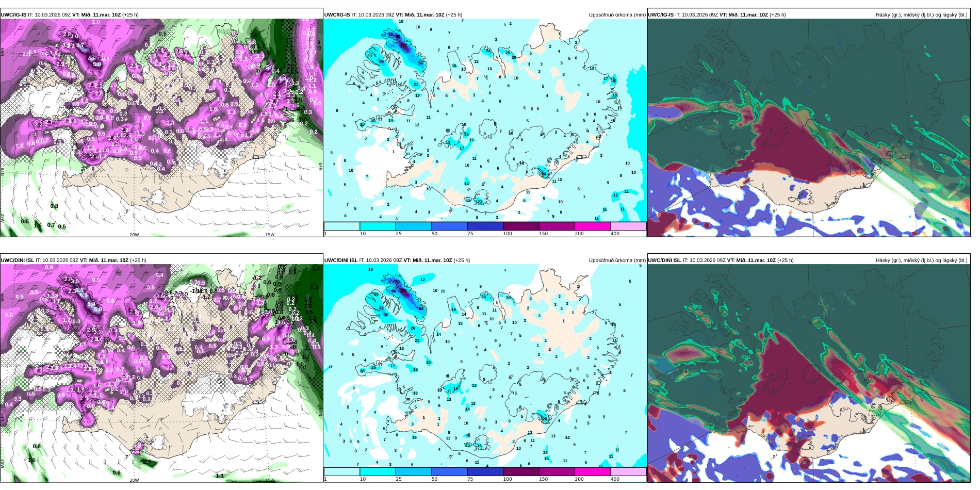Open the UWC/IG-IS cloud cover map
This screenshot has width=980, height=490.
point(809,128)
